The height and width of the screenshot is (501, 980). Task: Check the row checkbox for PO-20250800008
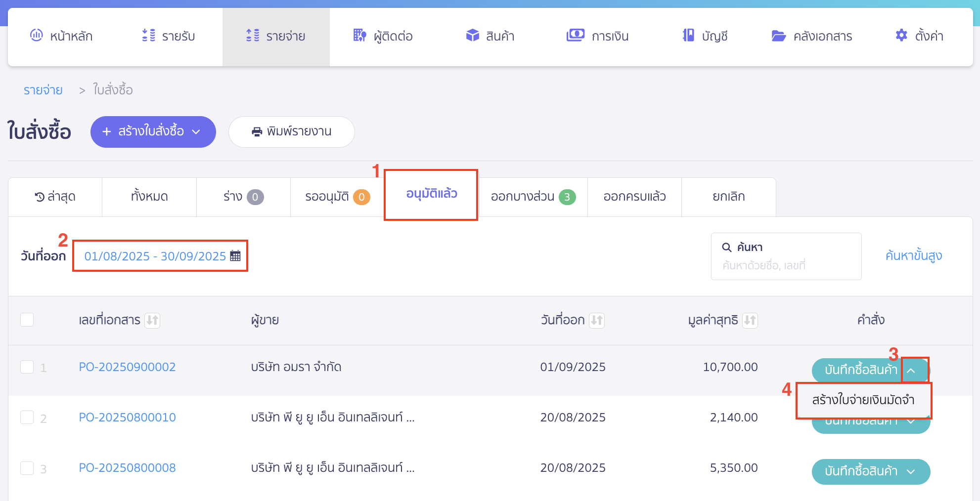[27, 467]
